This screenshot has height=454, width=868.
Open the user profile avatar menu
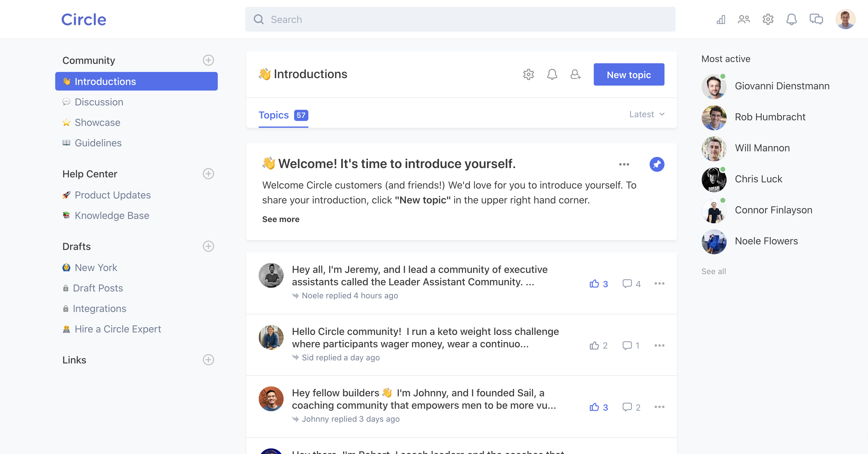[x=845, y=20]
